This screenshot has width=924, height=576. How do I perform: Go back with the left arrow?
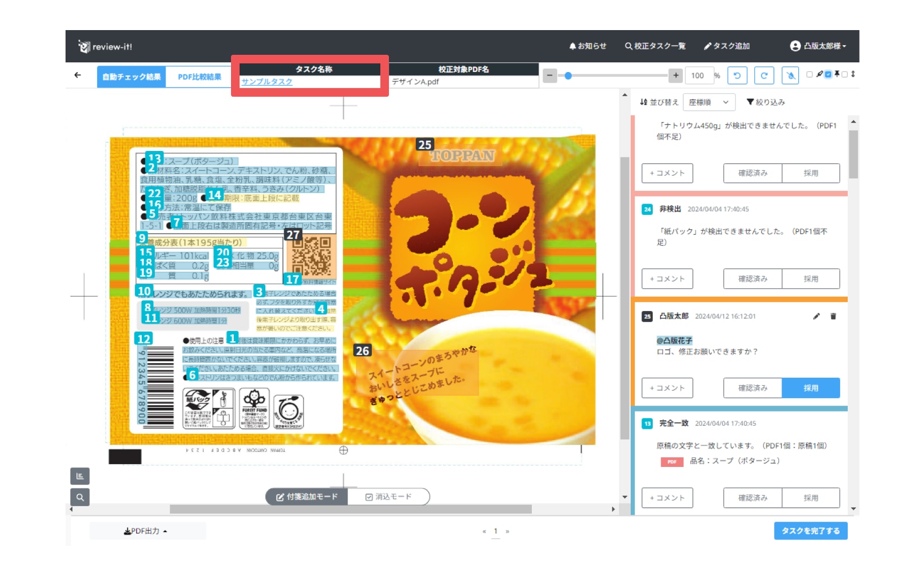click(78, 75)
